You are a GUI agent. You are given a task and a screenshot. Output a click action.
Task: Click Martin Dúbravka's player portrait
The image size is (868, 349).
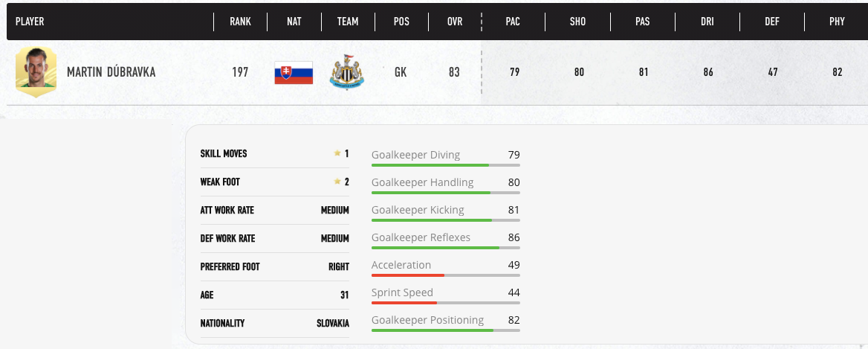[x=36, y=72]
